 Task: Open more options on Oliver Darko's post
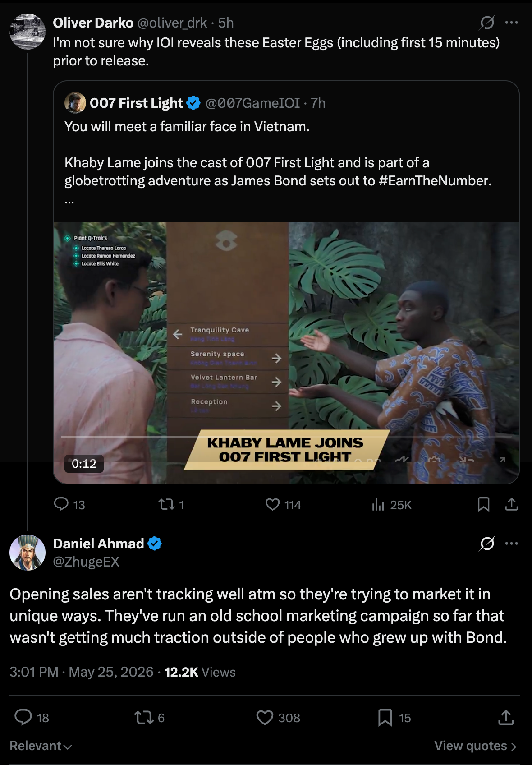[511, 23]
